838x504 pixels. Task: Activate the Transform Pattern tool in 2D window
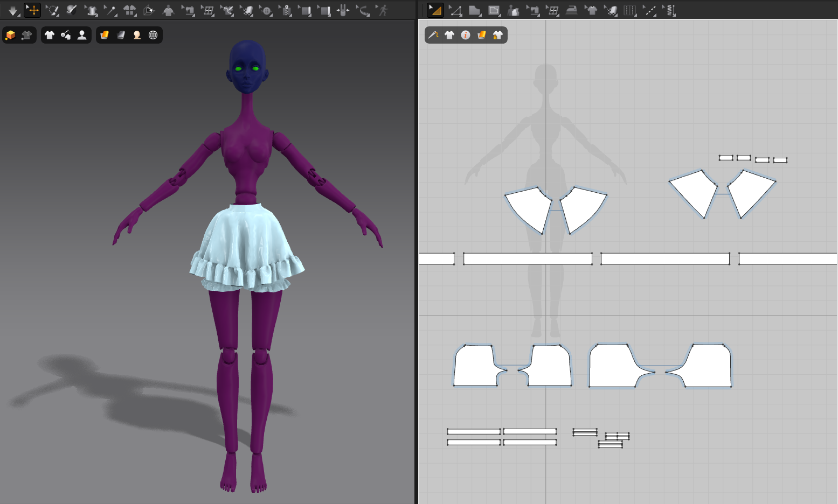click(x=436, y=10)
